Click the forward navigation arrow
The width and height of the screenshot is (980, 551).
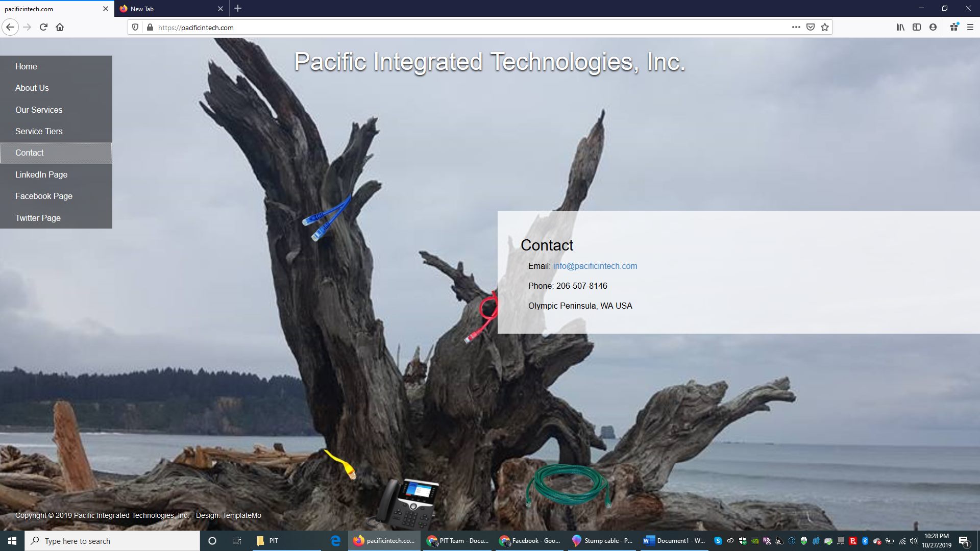pos(28,27)
